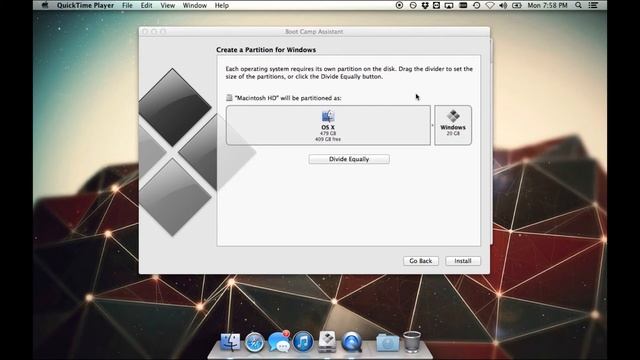Click the Boot Camp Assistant title bar
Screen dimensions: 640x360
pyautogui.click(x=314, y=31)
